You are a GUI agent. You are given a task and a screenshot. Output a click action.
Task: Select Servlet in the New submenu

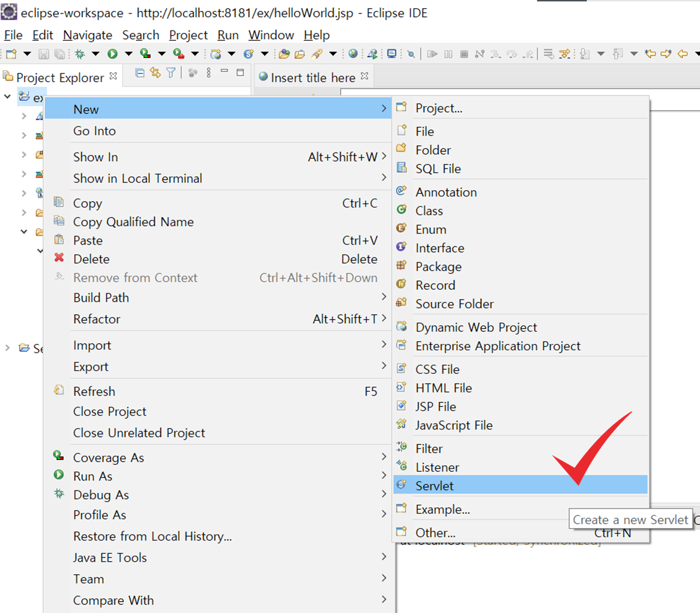(x=521, y=485)
